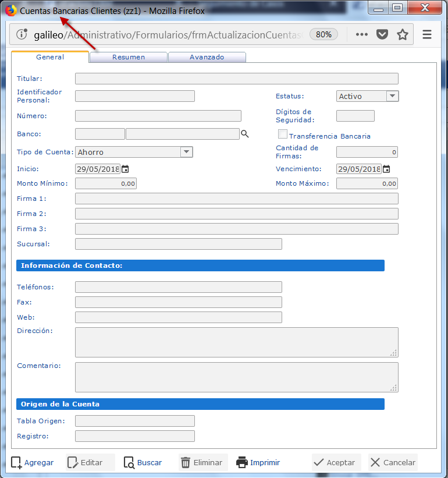Open the Firefox hamburger menu
This screenshot has width=448, height=478.
pyautogui.click(x=427, y=34)
